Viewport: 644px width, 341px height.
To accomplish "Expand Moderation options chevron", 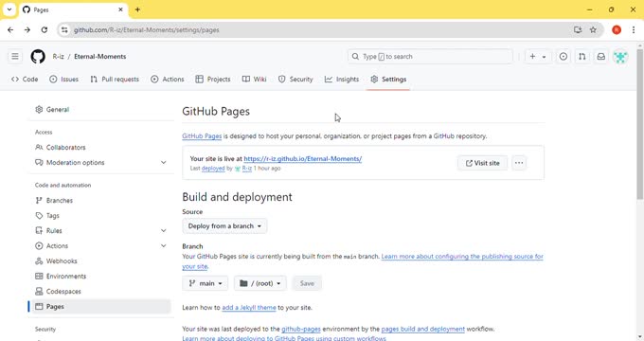I will pyautogui.click(x=164, y=162).
